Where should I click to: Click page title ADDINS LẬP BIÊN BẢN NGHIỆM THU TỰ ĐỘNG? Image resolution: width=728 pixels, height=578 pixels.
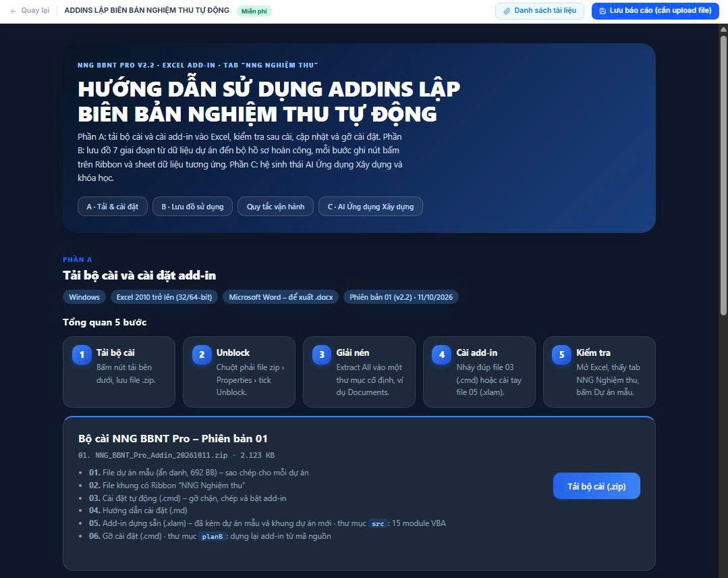146,10
